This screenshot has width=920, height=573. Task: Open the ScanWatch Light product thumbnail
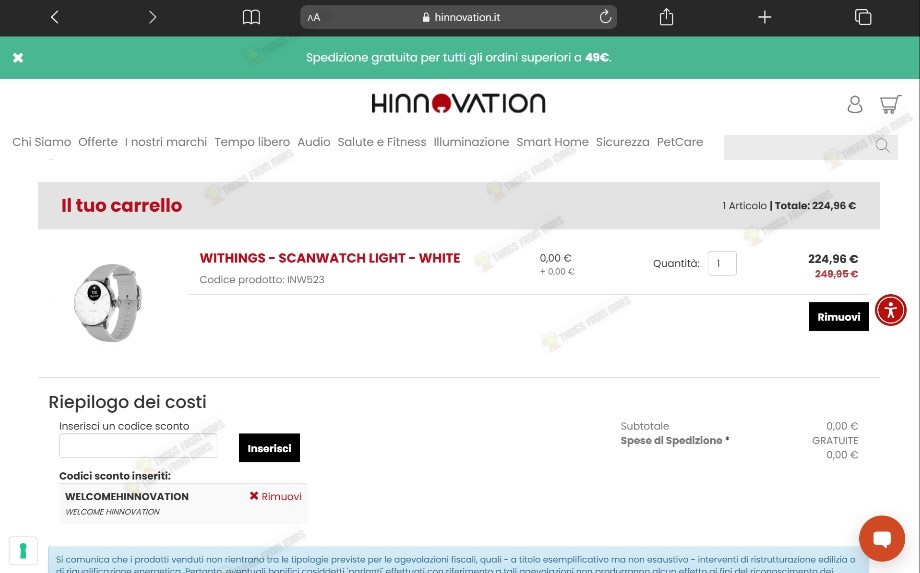click(107, 302)
